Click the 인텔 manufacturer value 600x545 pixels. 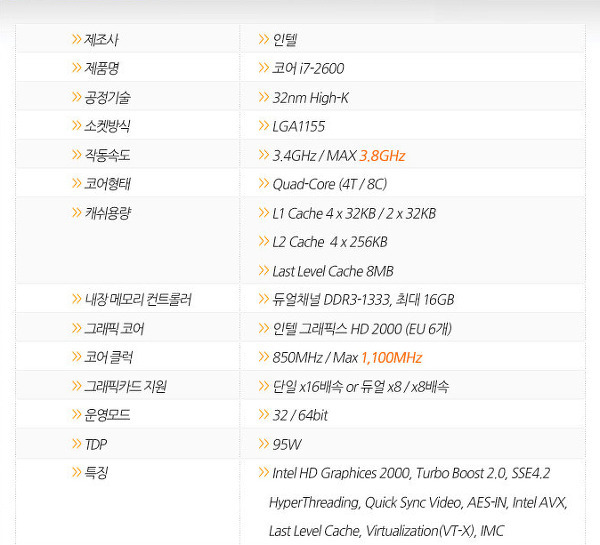point(285,39)
